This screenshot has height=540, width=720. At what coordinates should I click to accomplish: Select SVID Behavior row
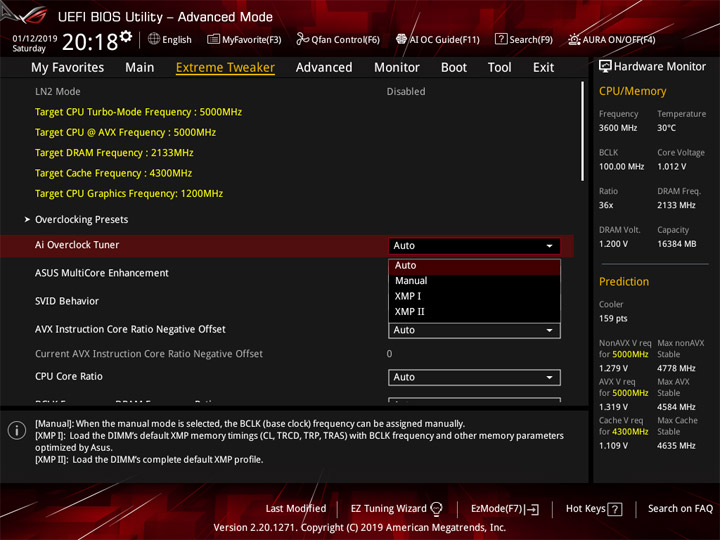coord(287,301)
